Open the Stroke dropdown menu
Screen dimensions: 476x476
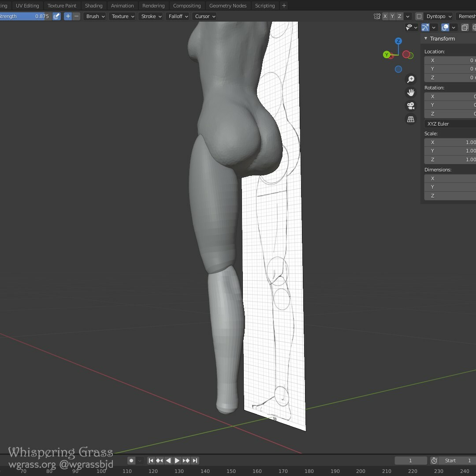click(x=151, y=16)
